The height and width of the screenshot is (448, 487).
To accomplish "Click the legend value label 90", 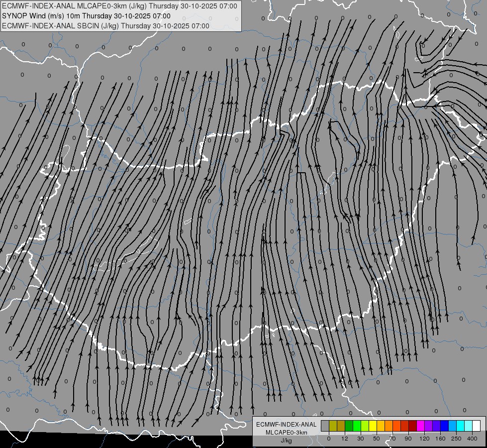I will pos(408,439).
